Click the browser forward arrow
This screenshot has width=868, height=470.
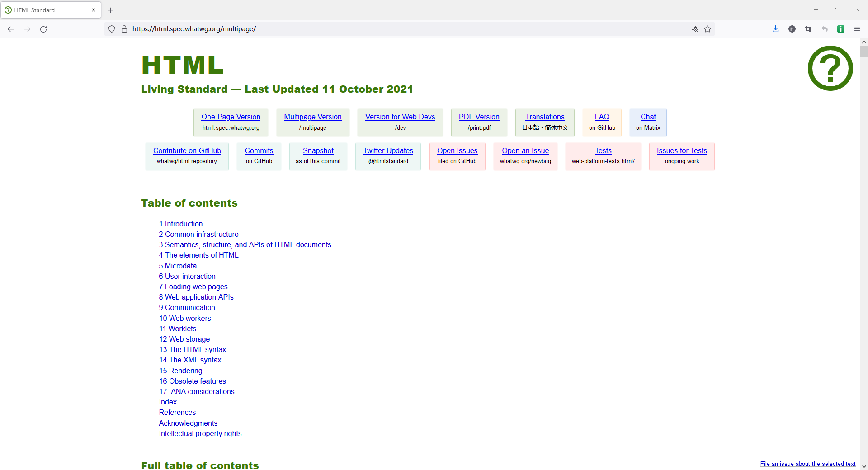click(x=27, y=29)
